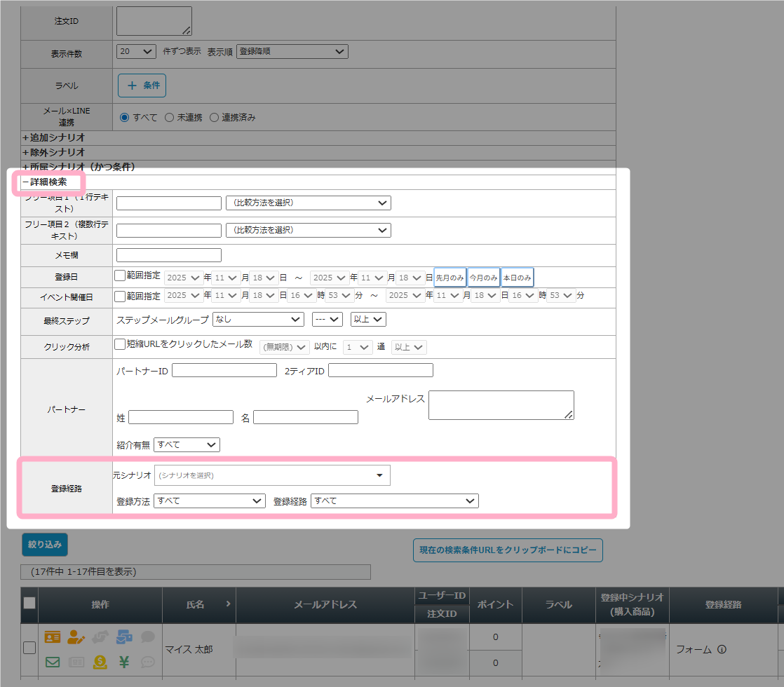The height and width of the screenshot is (687, 784).
Task: Click the メモ欄 text input field
Action: 168,255
